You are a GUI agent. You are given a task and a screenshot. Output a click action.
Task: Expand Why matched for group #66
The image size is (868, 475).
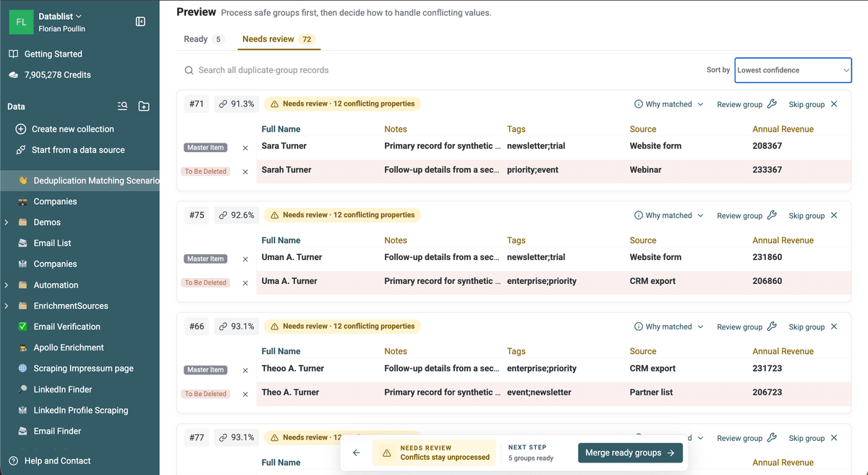pyautogui.click(x=668, y=327)
